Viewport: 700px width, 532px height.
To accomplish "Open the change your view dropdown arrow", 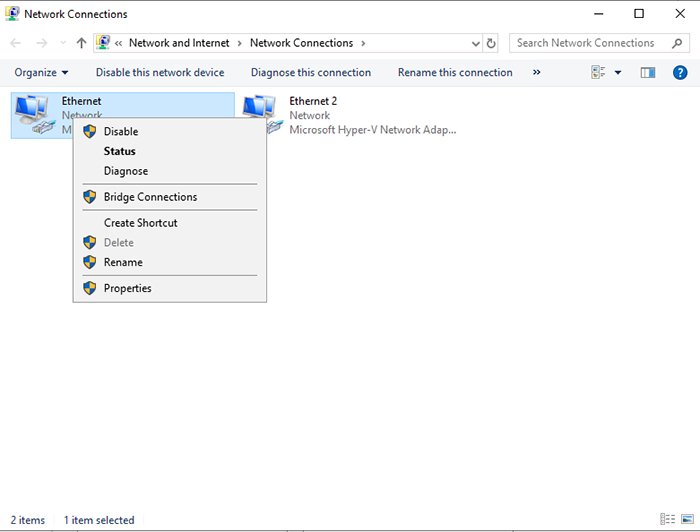I will coord(618,73).
